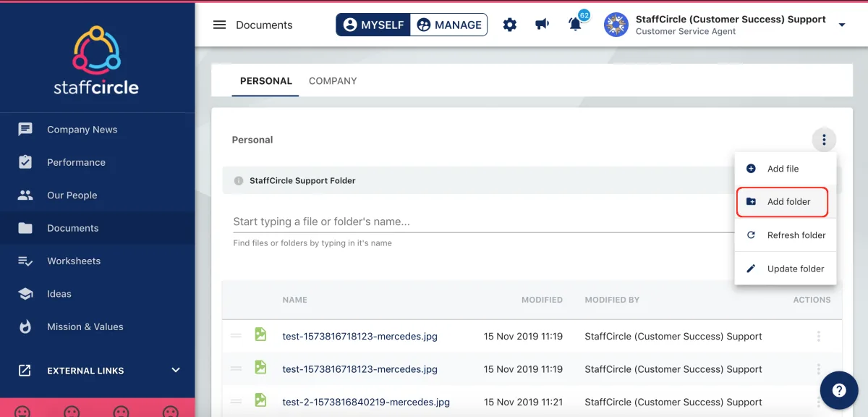
Task: Click drag handle of test-2-1573816840219-mercedes.jpg row
Action: pyautogui.click(x=236, y=402)
